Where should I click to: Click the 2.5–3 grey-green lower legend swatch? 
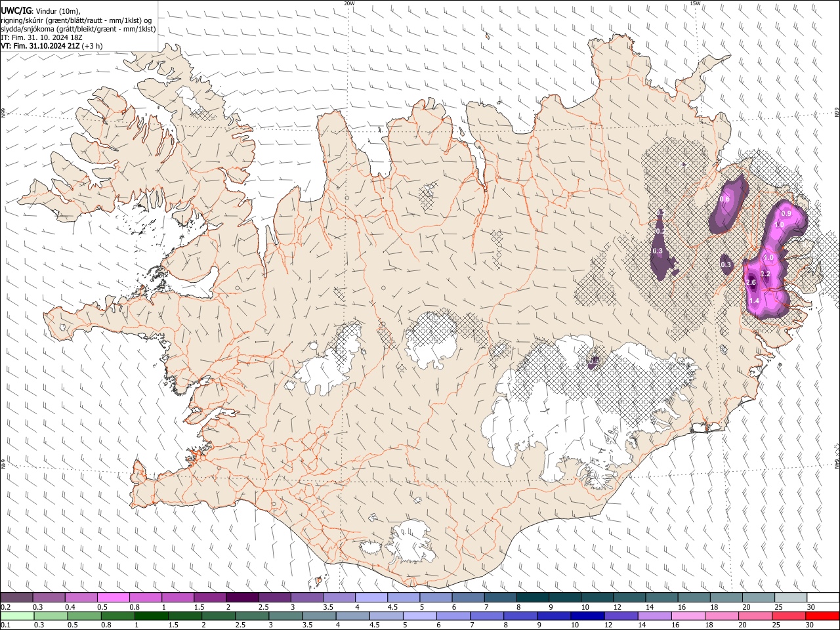251,616
